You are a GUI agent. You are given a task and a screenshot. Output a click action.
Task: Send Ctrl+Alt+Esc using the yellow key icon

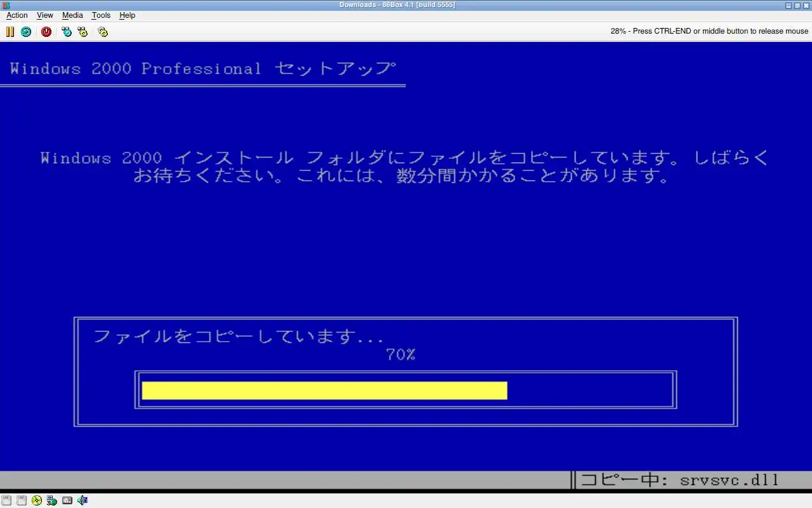[x=82, y=31]
